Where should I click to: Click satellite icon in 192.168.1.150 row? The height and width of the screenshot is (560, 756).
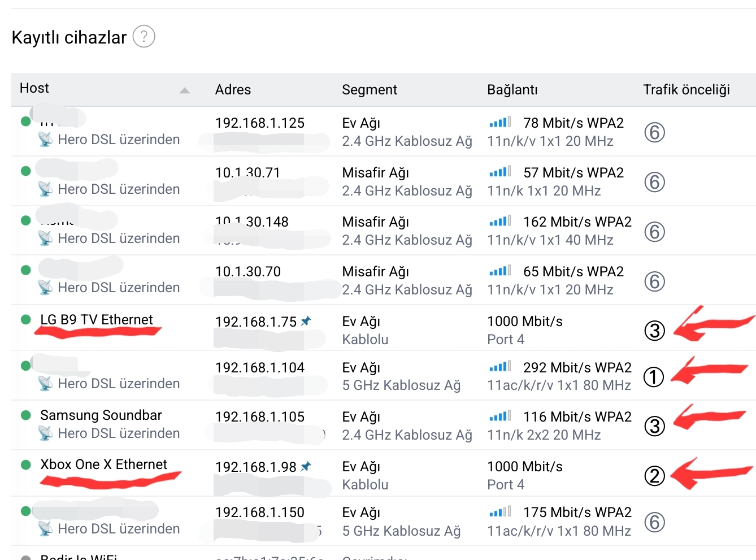click(x=45, y=529)
